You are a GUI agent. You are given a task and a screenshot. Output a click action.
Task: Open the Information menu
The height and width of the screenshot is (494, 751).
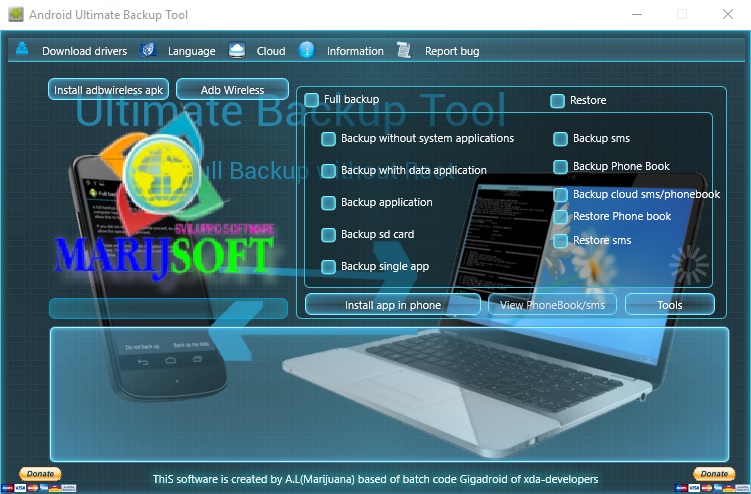[355, 51]
